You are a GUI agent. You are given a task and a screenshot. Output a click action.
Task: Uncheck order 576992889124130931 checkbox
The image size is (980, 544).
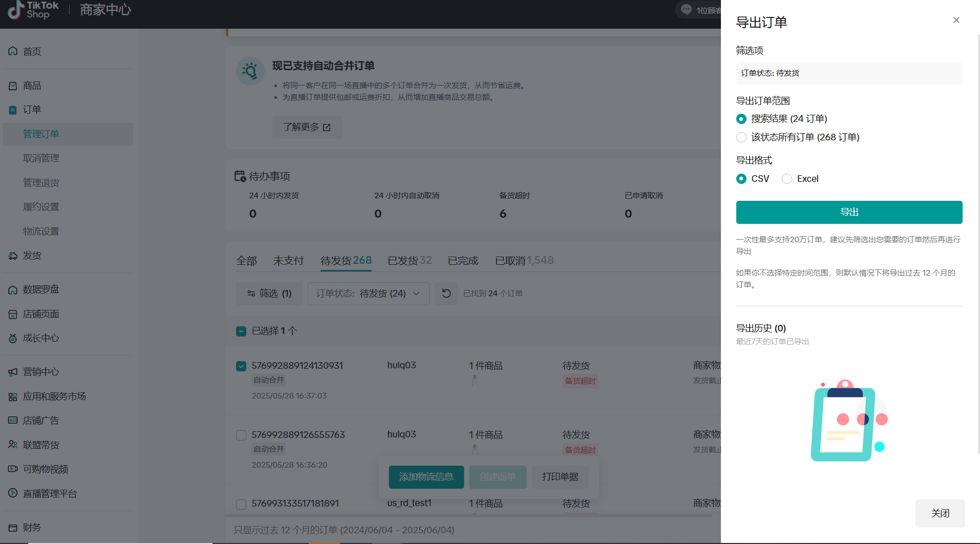click(241, 366)
